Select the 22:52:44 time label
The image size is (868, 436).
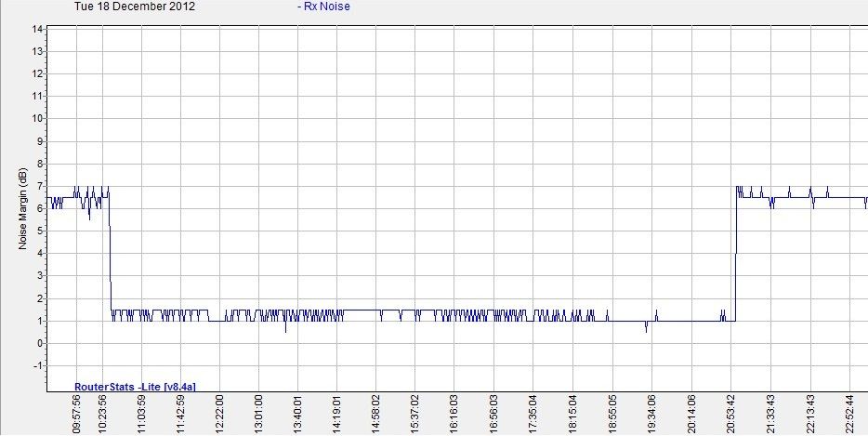click(x=849, y=415)
